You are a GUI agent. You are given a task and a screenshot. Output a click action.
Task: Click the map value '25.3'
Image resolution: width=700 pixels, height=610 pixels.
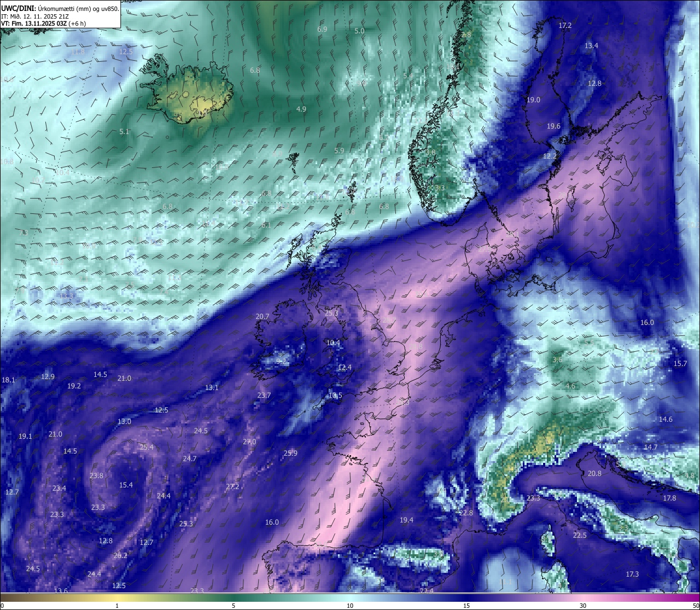click(x=186, y=524)
